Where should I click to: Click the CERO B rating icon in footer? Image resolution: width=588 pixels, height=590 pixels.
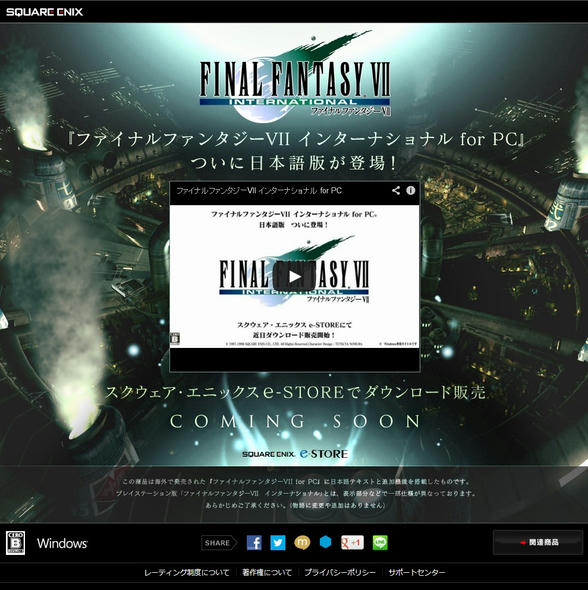pyautogui.click(x=15, y=543)
